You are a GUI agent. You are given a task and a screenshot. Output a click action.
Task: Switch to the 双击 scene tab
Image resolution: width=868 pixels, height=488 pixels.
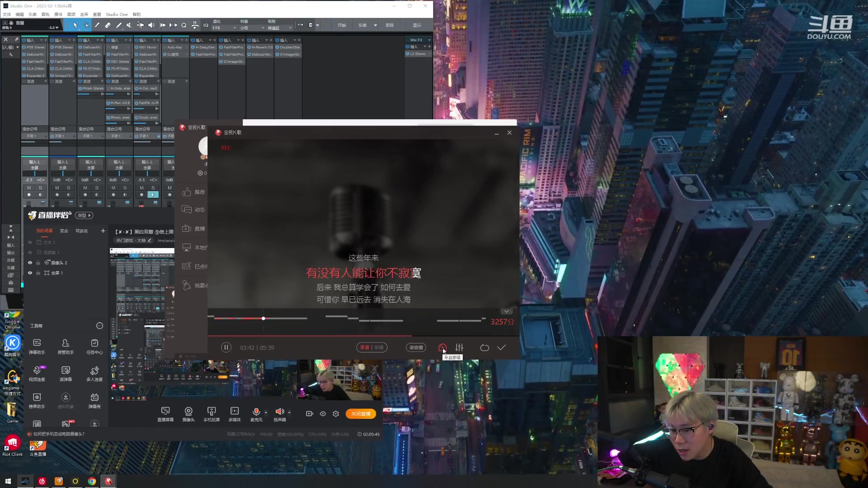(64, 231)
